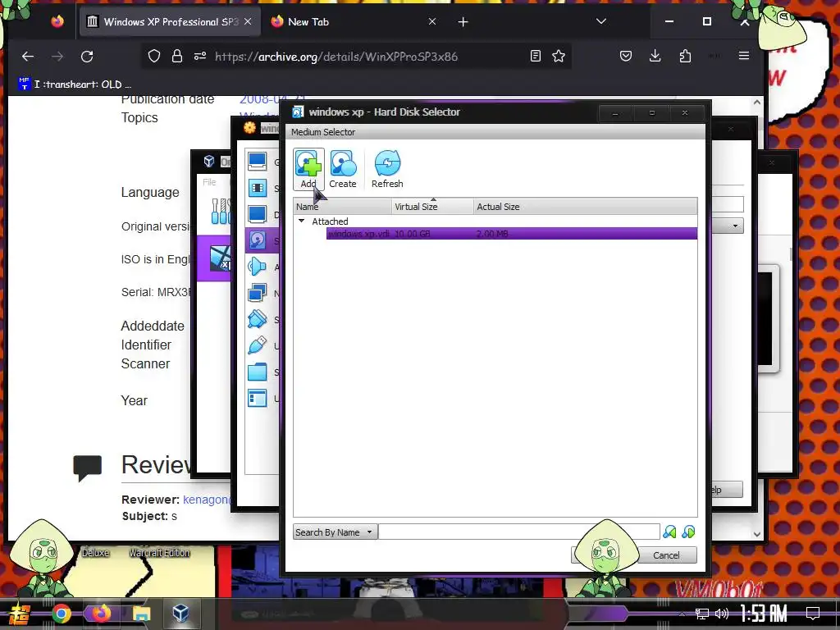Click Firefox icon on the taskbar
The width and height of the screenshot is (840, 630).
pyautogui.click(x=101, y=614)
